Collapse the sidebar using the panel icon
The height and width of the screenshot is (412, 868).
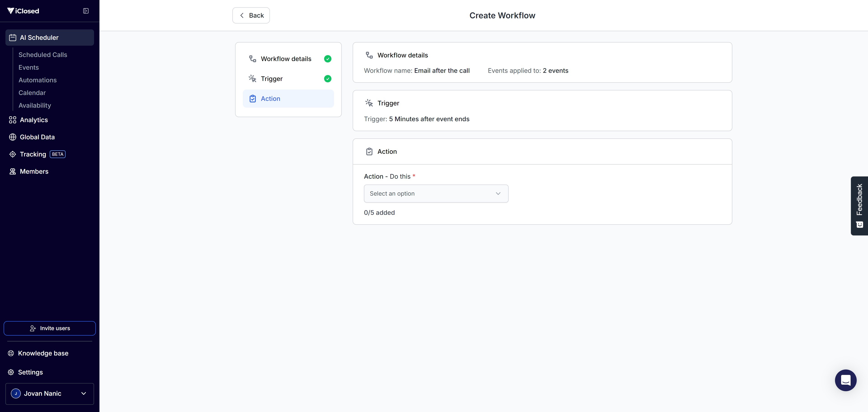(86, 11)
